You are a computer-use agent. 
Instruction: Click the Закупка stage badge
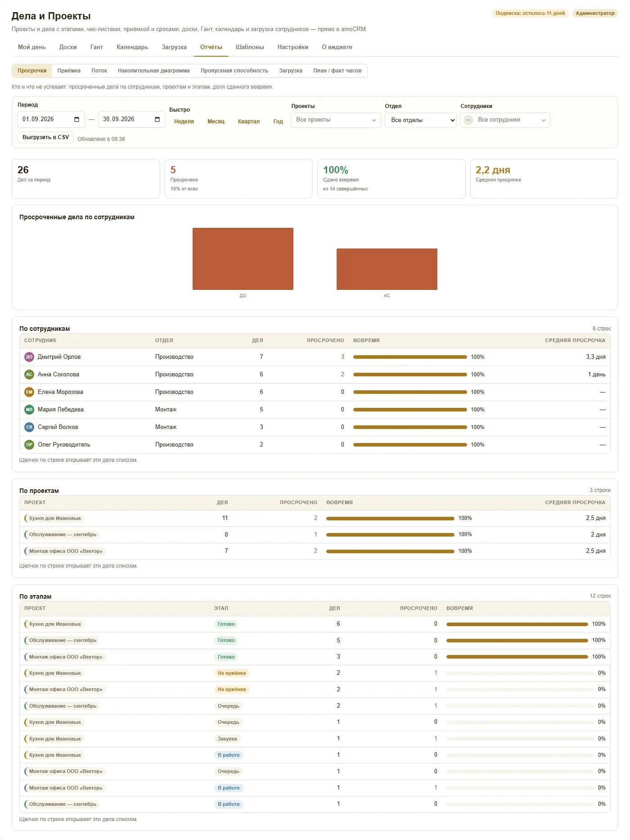tap(227, 739)
